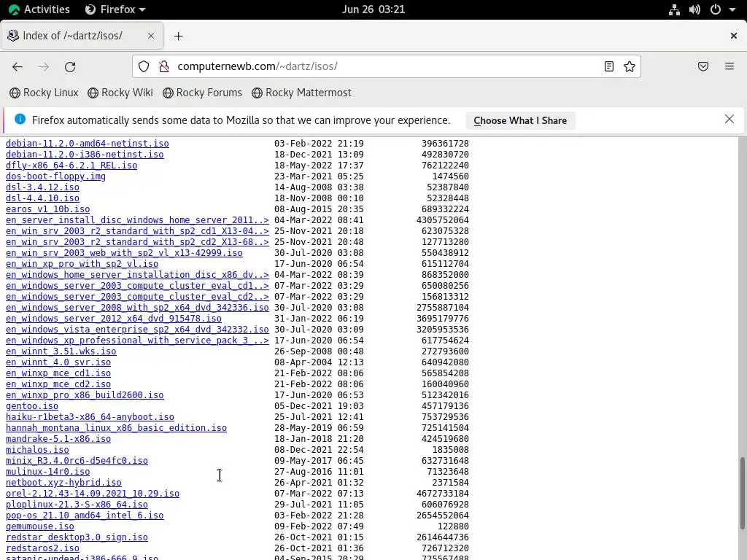Open Rocky Wiki bookmark
Image resolution: width=747 pixels, height=560 pixels.
pos(120,93)
